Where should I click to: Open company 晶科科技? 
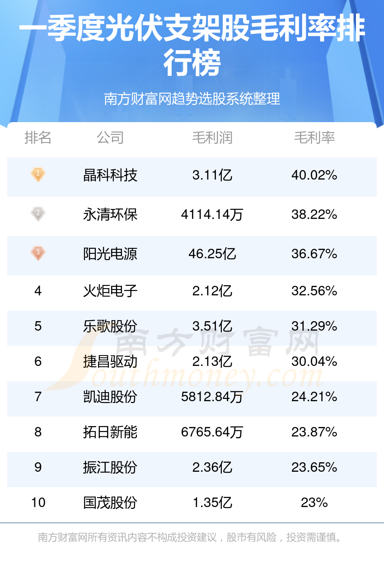click(x=110, y=175)
